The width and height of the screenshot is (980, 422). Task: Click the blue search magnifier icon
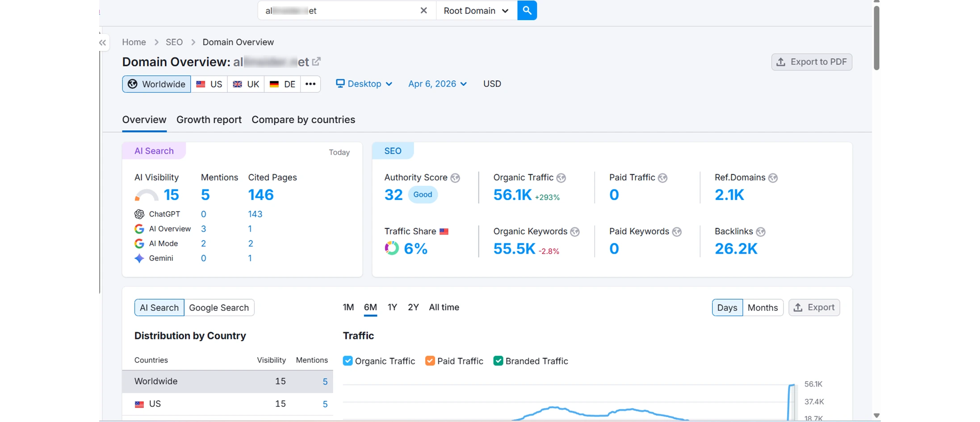527,10
